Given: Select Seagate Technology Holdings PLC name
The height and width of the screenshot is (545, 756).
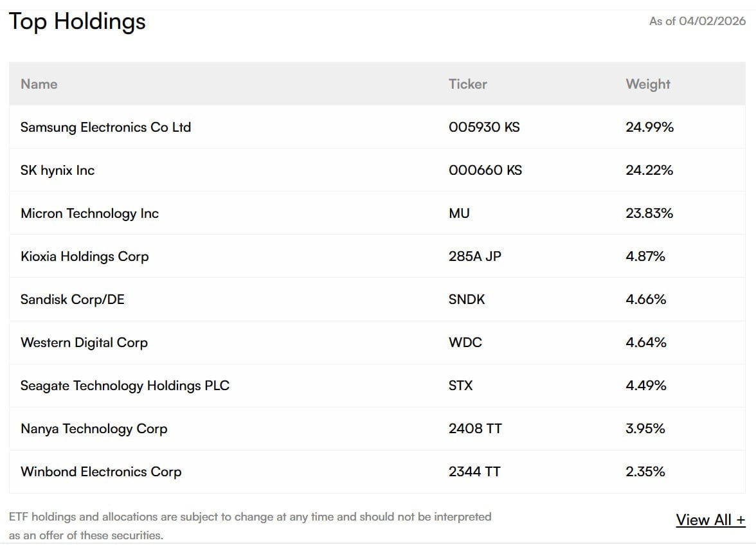Looking at the screenshot, I should [x=125, y=386].
